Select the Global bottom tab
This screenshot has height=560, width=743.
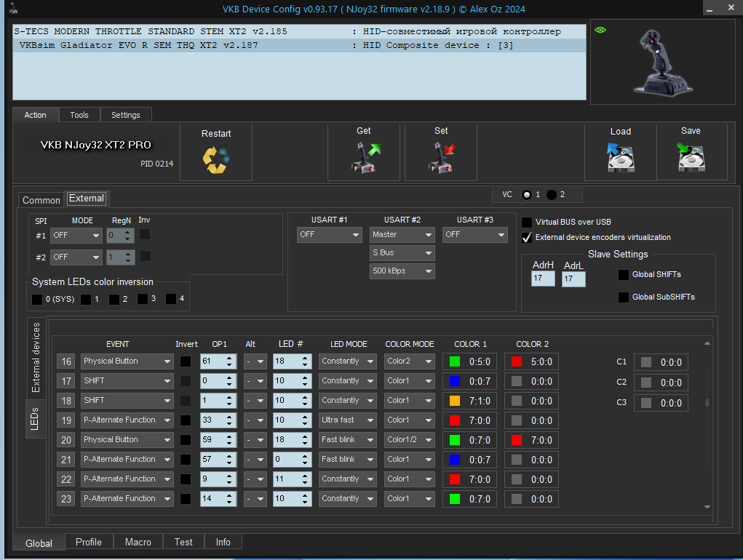[x=39, y=543]
